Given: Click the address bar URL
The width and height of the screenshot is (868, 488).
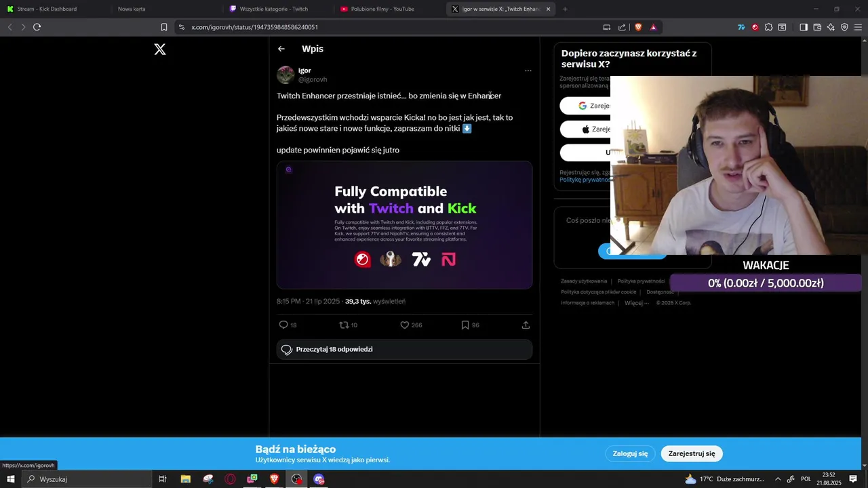Looking at the screenshot, I should tap(254, 27).
